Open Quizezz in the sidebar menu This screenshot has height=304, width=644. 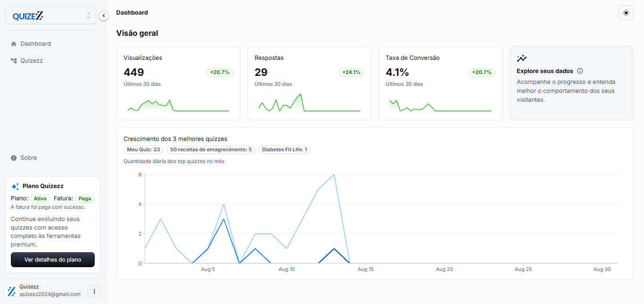click(32, 61)
